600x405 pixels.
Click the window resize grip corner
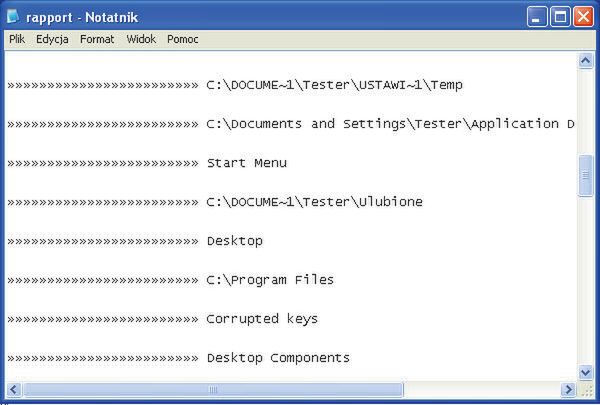(x=586, y=389)
